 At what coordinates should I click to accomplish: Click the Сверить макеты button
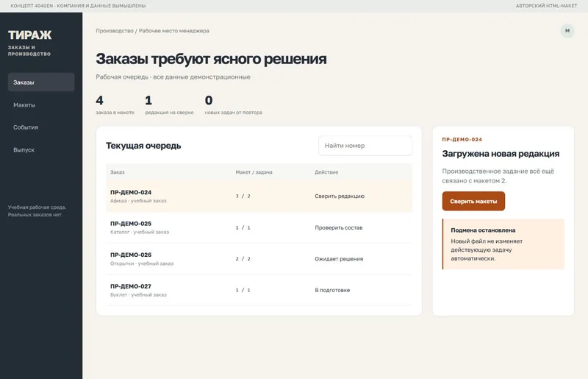[x=473, y=202]
